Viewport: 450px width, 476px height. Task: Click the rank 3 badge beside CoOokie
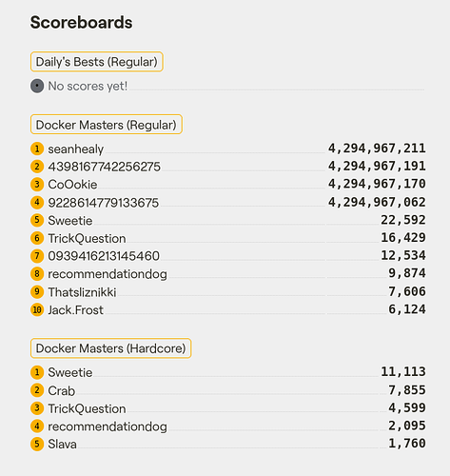(37, 185)
